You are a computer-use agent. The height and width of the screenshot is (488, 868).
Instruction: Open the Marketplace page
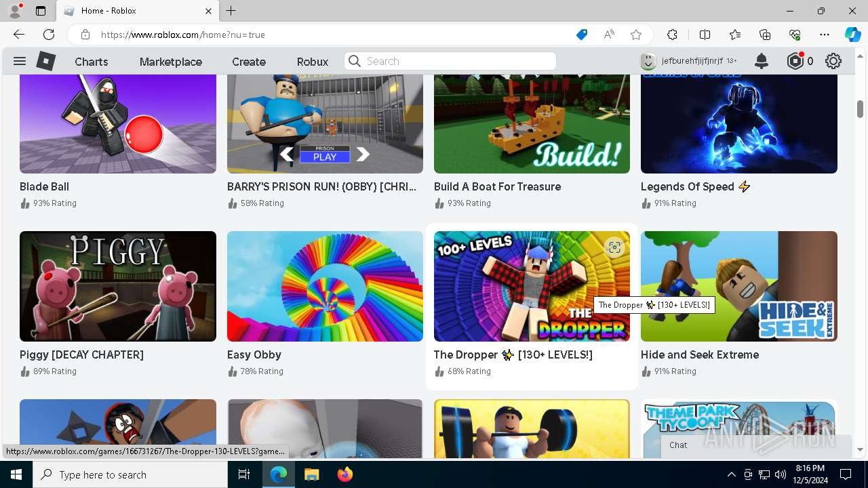coord(171,62)
